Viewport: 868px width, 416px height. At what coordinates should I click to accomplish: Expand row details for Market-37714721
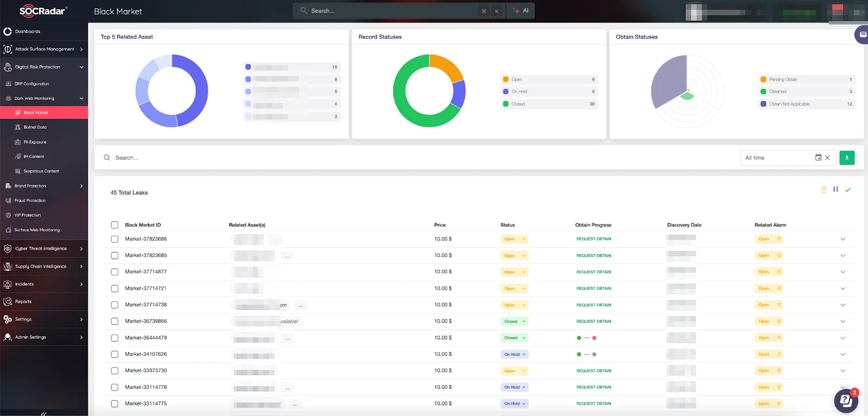(843, 288)
